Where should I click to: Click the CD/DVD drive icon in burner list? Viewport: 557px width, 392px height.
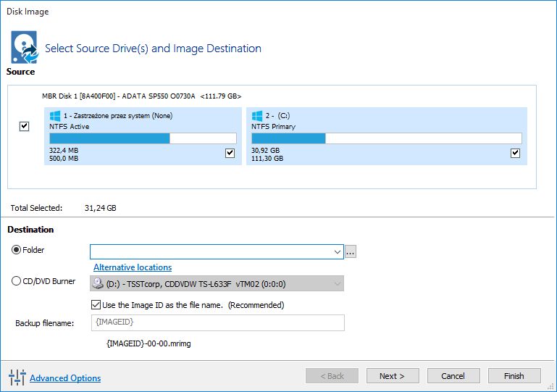point(98,284)
